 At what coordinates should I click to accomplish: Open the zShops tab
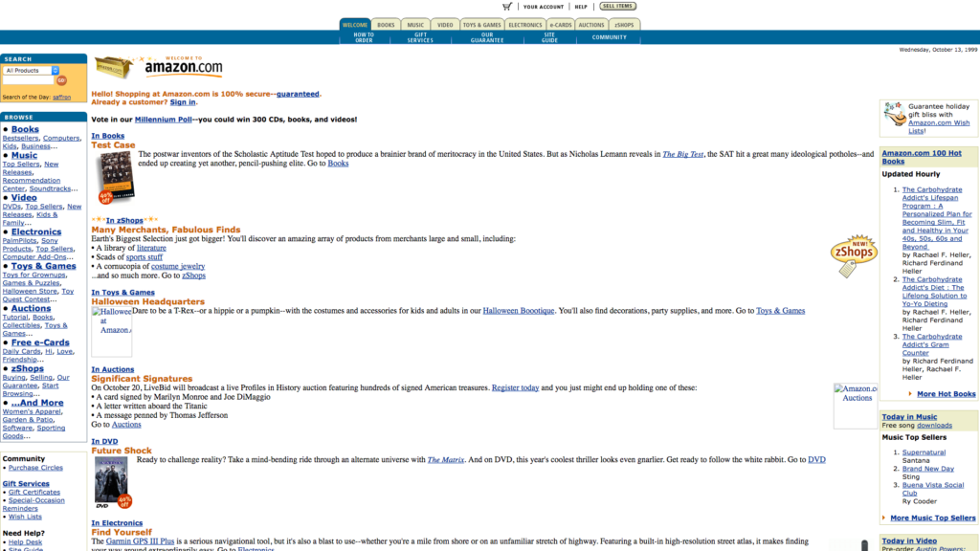(x=624, y=25)
